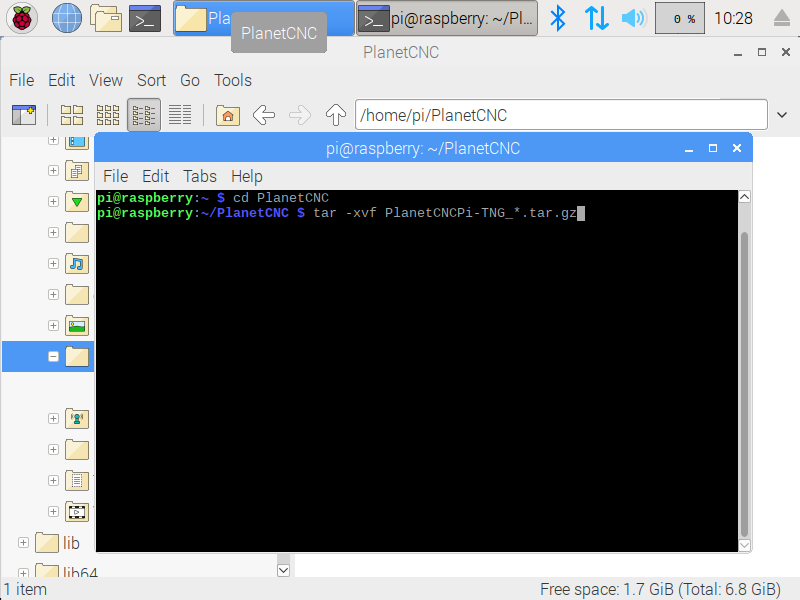800x600 pixels.
Task: Open the network connections tray icon
Action: click(596, 18)
